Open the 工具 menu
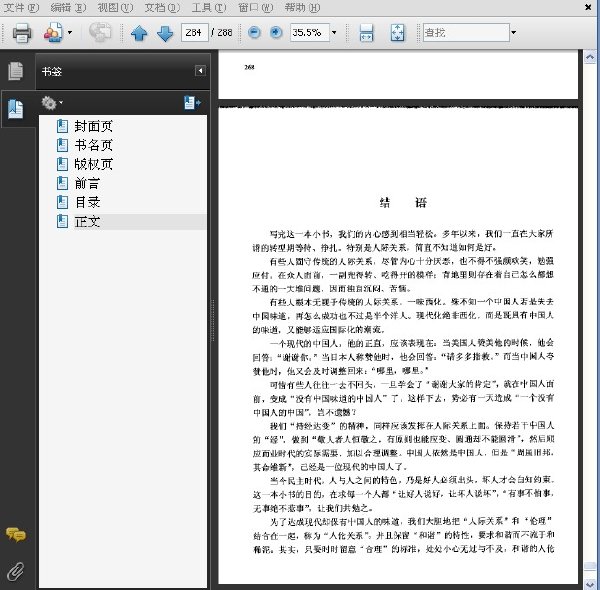 (x=209, y=8)
